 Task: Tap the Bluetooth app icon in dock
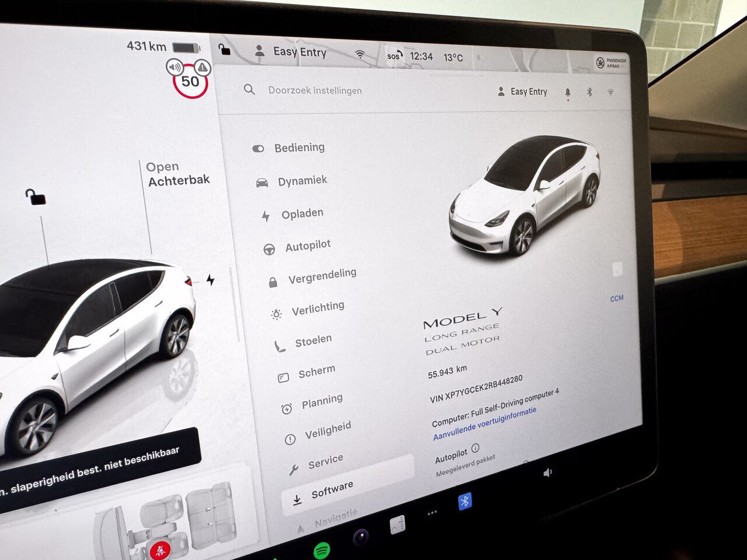[465, 501]
